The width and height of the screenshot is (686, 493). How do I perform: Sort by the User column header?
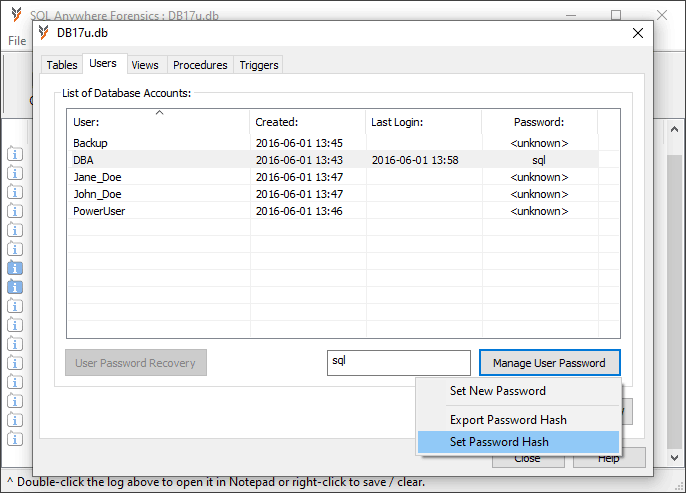tap(158, 122)
